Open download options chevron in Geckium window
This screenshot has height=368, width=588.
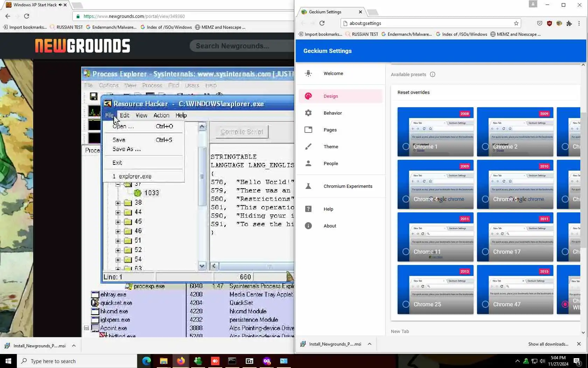click(369, 344)
